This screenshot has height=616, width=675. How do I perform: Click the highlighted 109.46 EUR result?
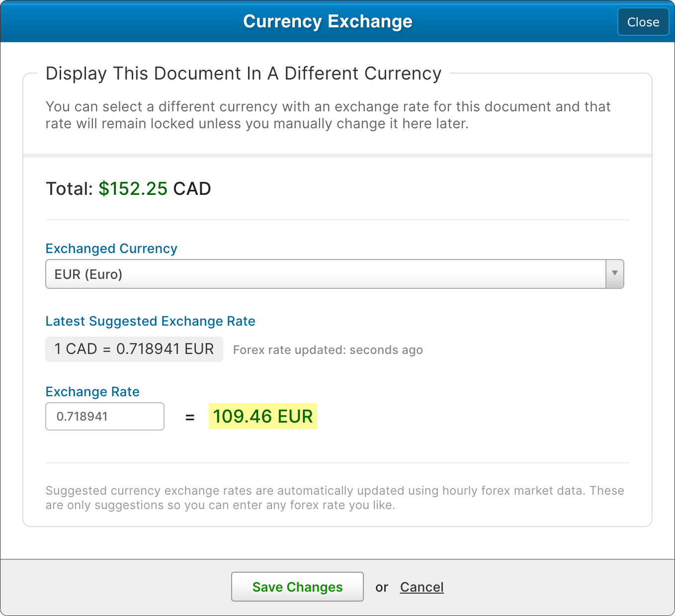(262, 416)
